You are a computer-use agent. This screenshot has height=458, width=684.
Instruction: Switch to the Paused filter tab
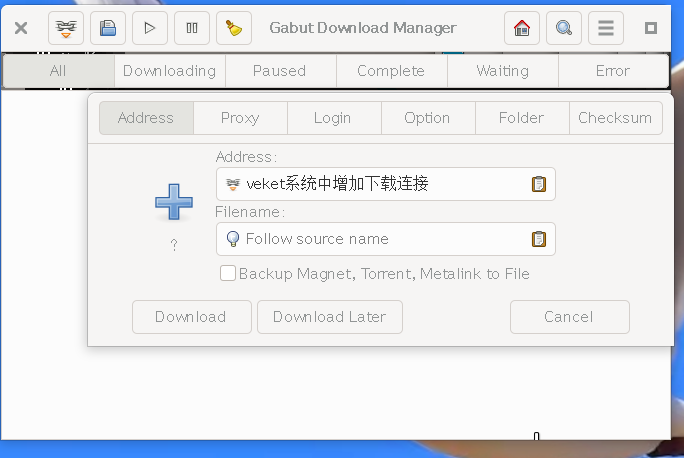point(280,71)
